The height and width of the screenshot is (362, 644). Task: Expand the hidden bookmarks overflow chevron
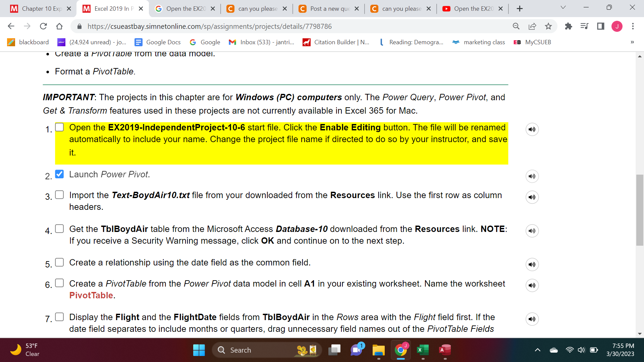632,42
